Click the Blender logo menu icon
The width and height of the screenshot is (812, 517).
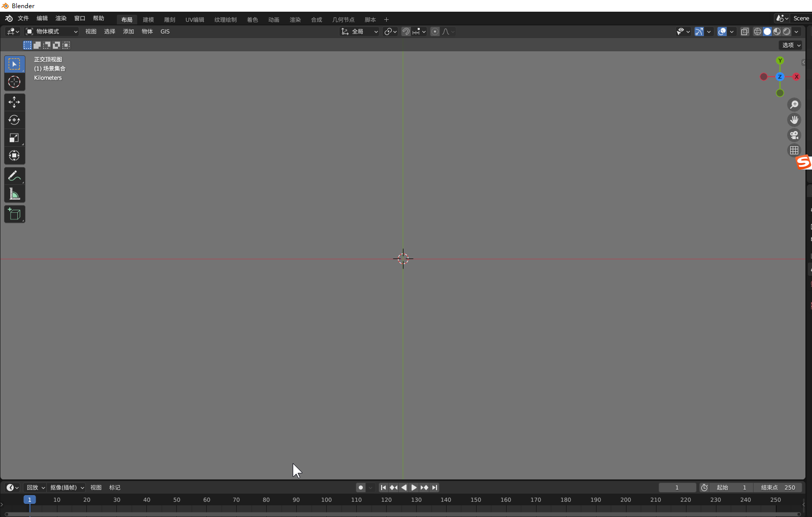click(9, 18)
